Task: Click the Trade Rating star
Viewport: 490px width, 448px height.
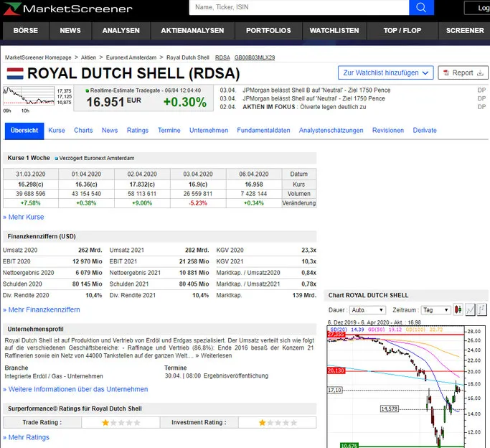Action: point(105,423)
